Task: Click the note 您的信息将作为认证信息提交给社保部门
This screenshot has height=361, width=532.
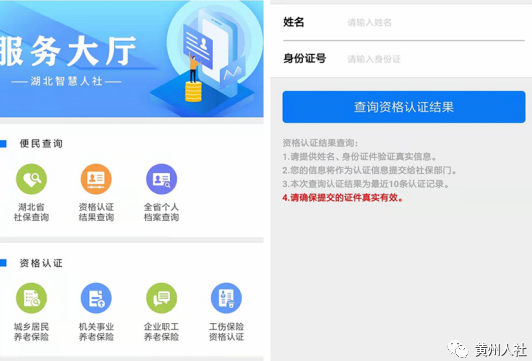Action: [x=370, y=170]
